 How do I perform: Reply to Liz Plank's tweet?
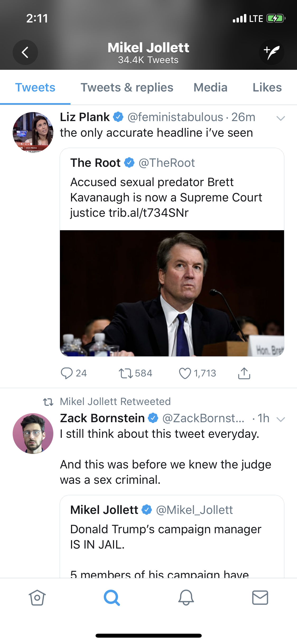click(x=74, y=373)
